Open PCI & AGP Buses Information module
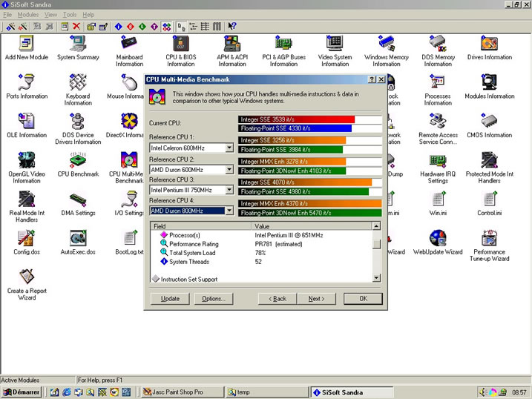Image resolution: width=532 pixels, height=399 pixels. click(x=283, y=51)
